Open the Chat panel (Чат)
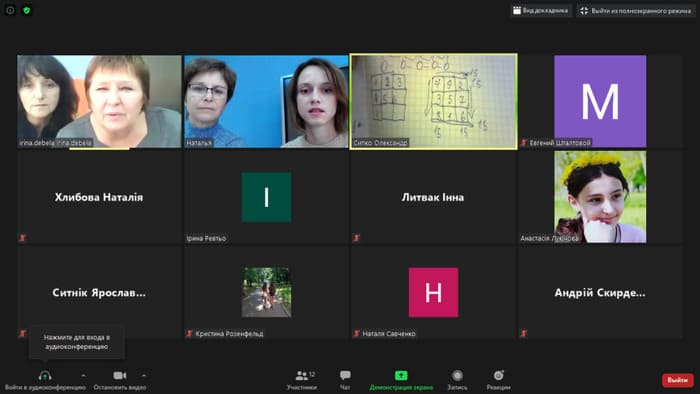Image resolution: width=700 pixels, height=394 pixels. (345, 380)
